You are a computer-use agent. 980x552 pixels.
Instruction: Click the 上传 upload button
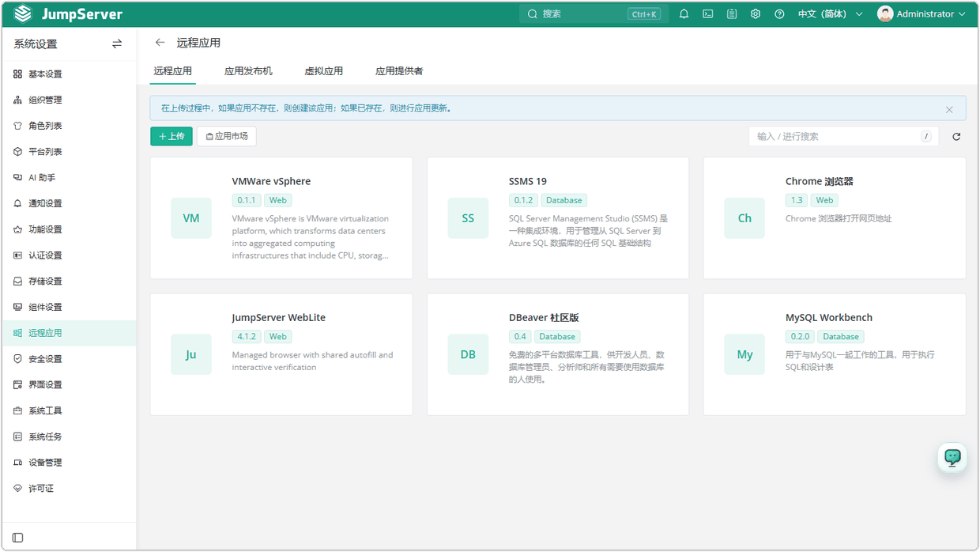pos(171,137)
